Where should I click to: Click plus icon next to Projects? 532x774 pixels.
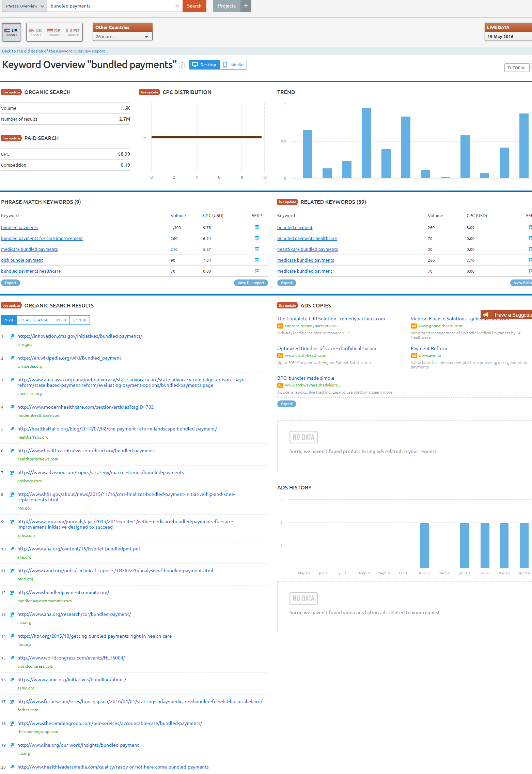(246, 6)
